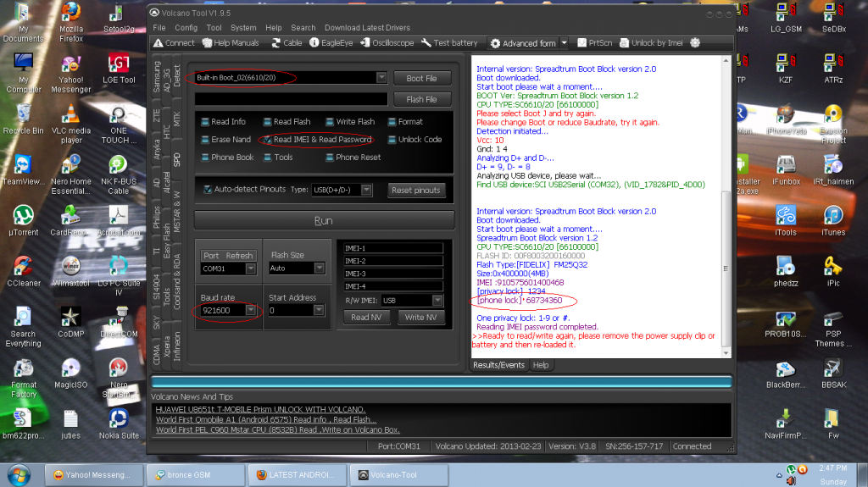This screenshot has height=487, width=868.
Task: Click the Run button
Action: [324, 221]
